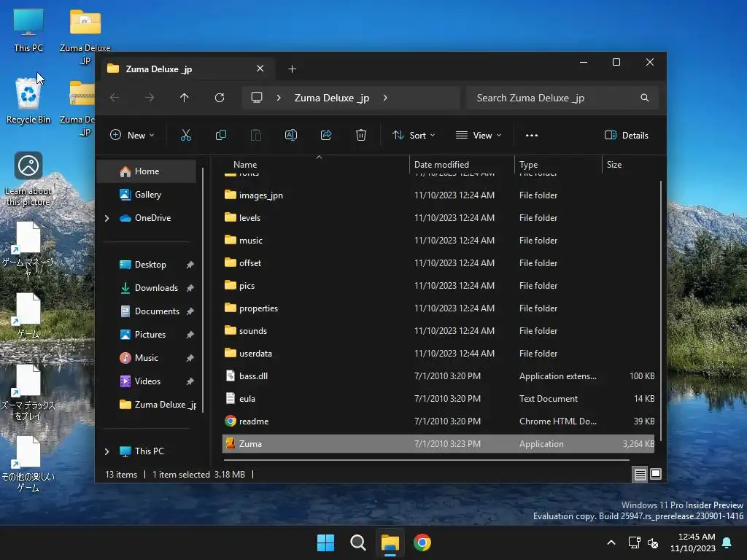Expand This PC in navigation pane
Screen dimensions: 747x560
point(107,451)
